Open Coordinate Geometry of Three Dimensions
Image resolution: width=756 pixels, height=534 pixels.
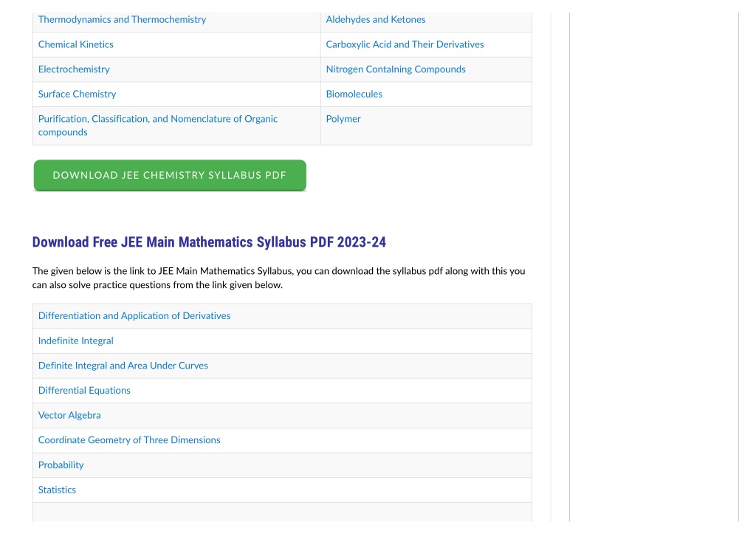click(x=129, y=440)
